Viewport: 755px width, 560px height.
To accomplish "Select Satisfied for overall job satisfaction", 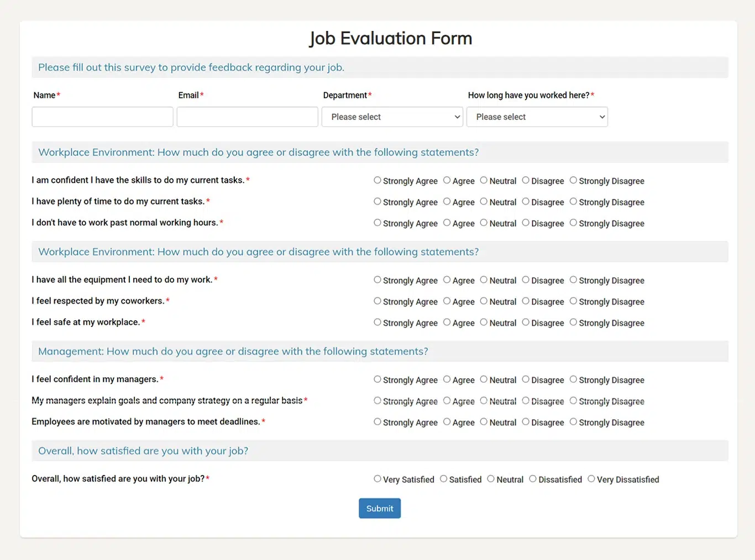I will pos(443,479).
